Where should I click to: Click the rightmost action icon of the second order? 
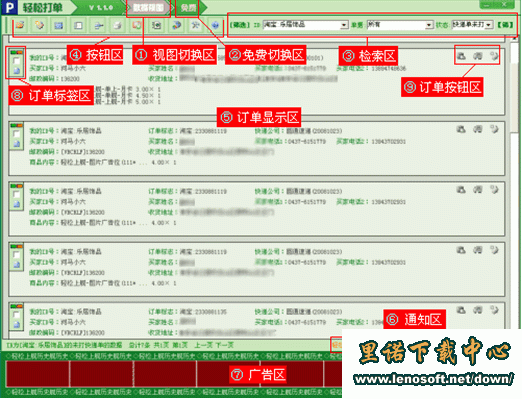(494, 129)
